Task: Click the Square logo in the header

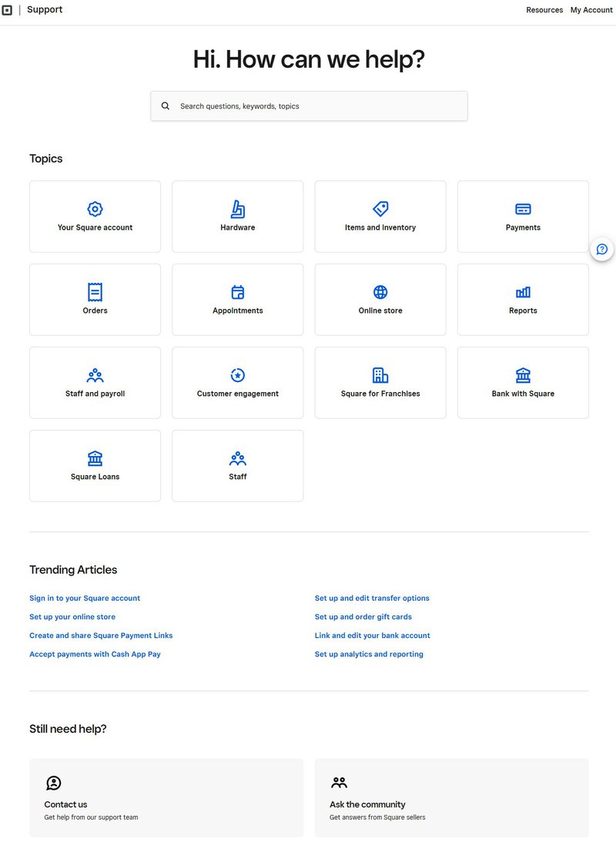Action: [8, 9]
